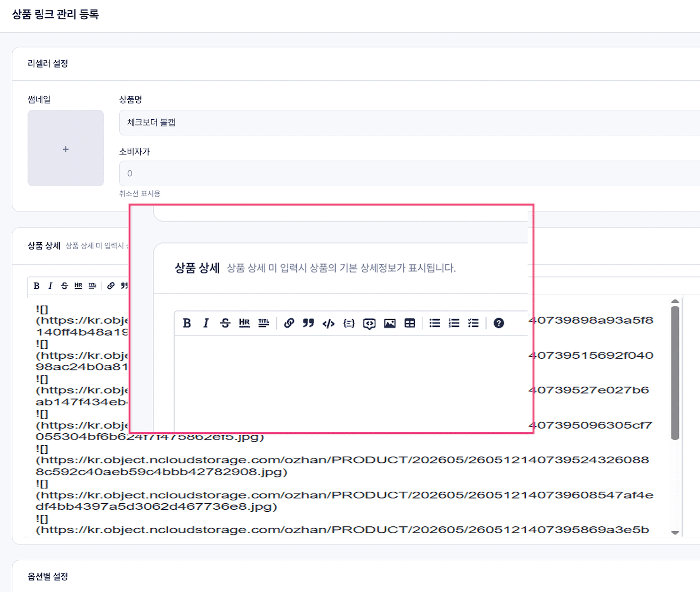Screen dimensions: 700x592
Task: Toggle the heading (TITL) icon in enlarged toolbar
Action: pyautogui.click(x=264, y=324)
